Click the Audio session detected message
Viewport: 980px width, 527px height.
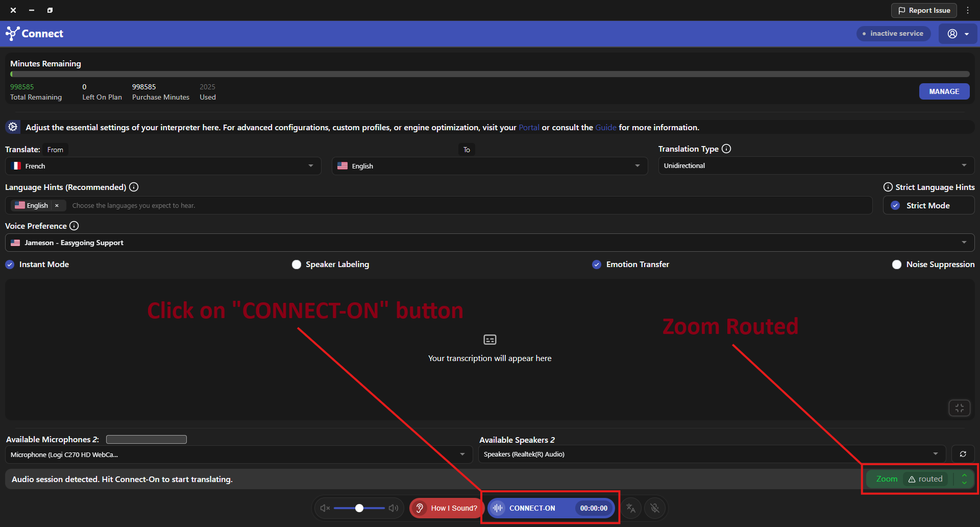(x=122, y=479)
